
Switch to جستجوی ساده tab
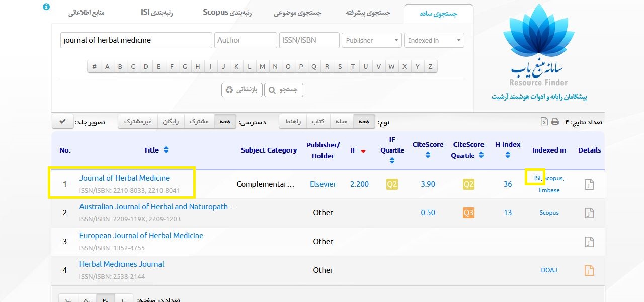coord(438,14)
